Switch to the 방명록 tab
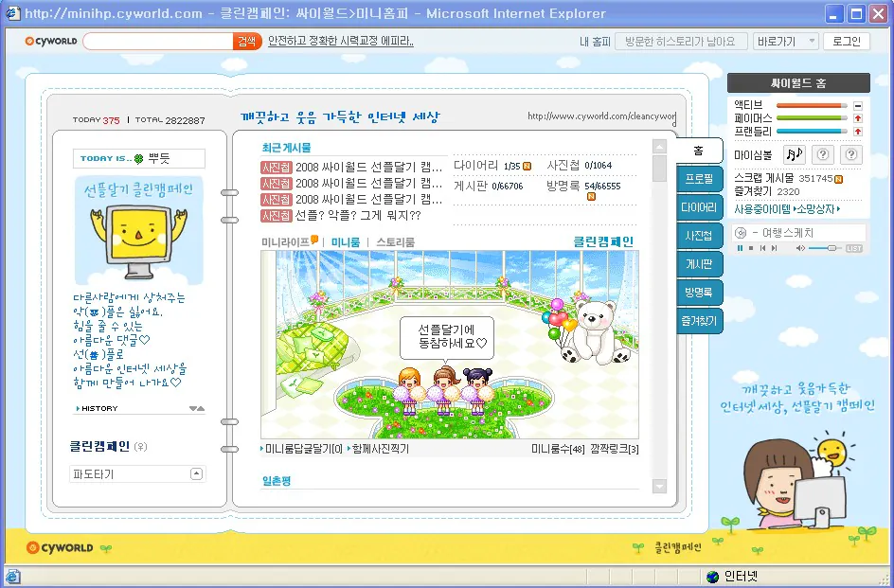The image size is (894, 588). coord(700,293)
